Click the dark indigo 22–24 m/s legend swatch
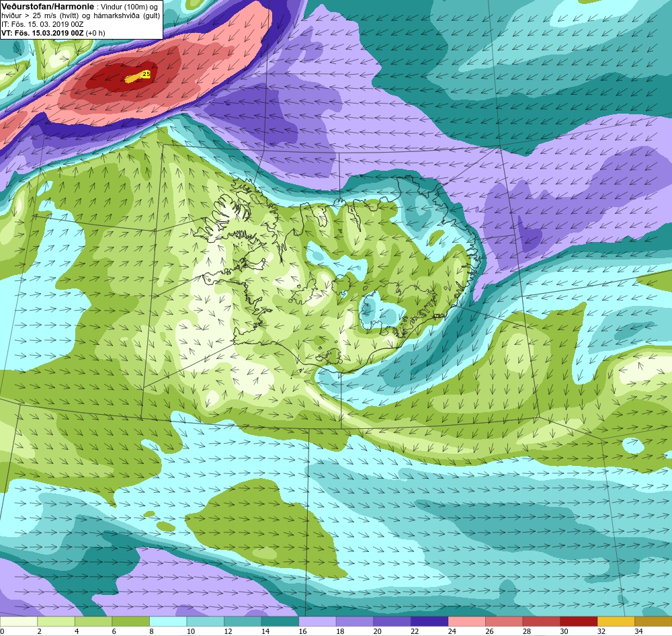This screenshot has height=636, width=672. (x=429, y=621)
